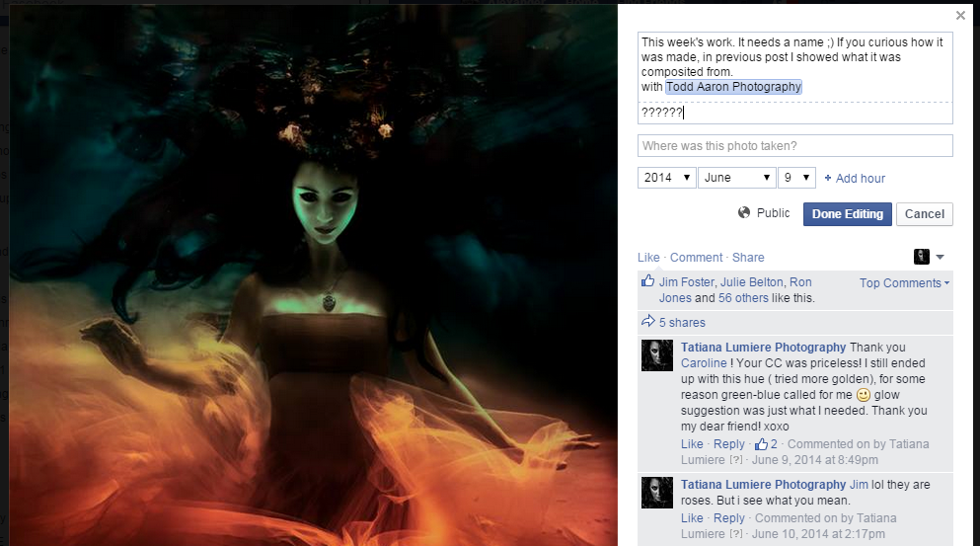Image resolution: width=980 pixels, height=546 pixels.
Task: Click the Done Editing button
Action: [x=848, y=214]
